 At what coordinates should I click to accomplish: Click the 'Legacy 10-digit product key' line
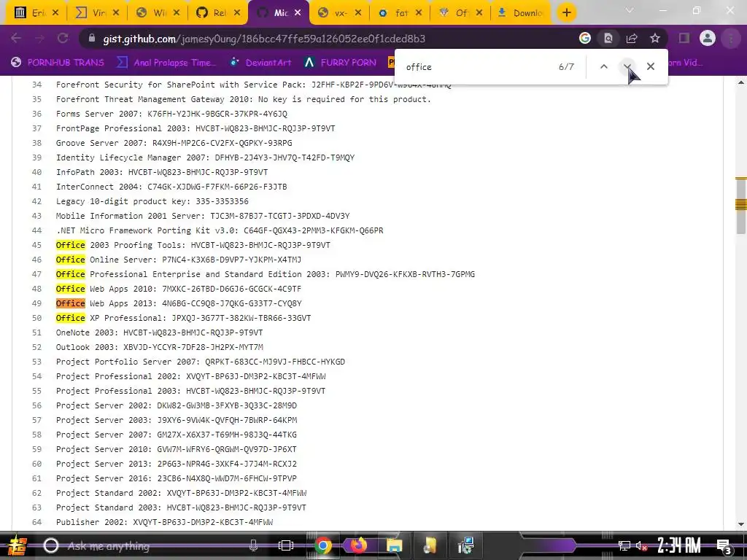click(x=152, y=201)
